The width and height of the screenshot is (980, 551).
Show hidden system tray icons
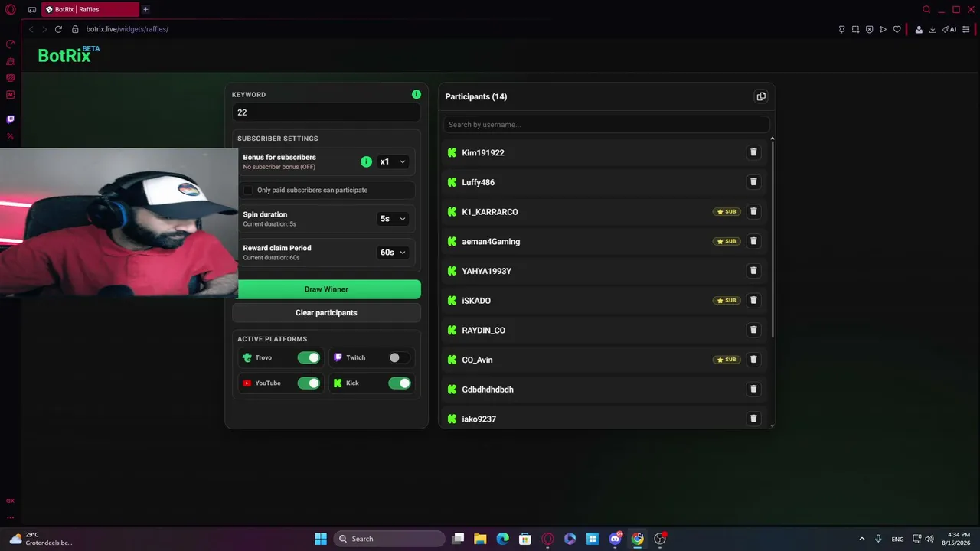click(x=861, y=539)
